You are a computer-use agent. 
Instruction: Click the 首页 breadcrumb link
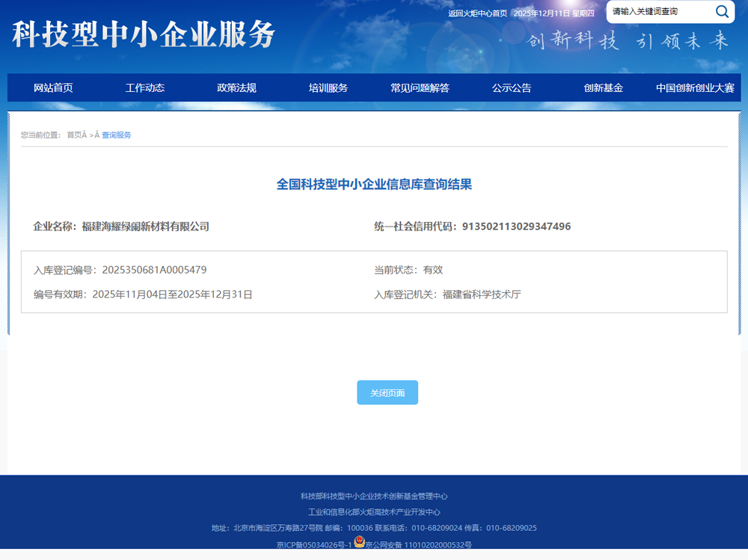[74, 135]
